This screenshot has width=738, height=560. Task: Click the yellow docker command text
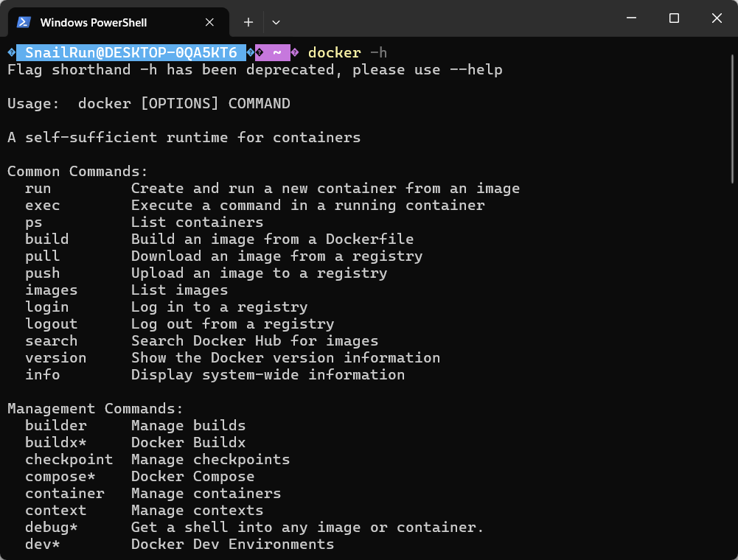[x=334, y=53]
